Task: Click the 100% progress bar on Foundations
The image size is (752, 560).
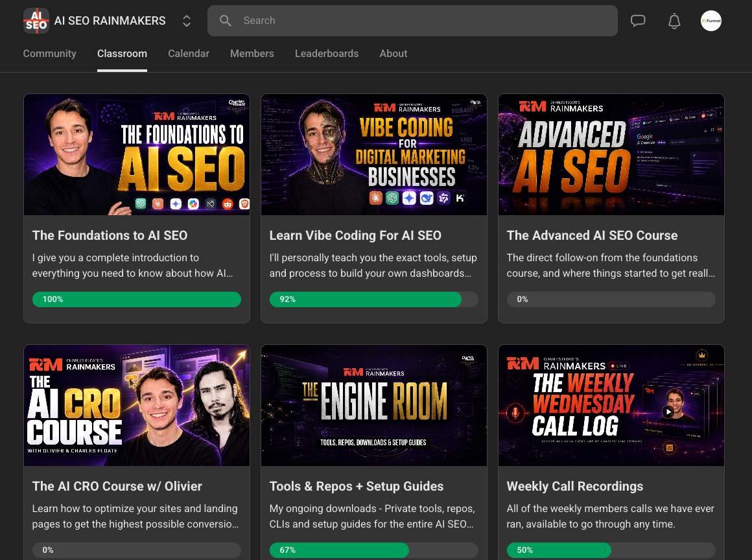Action: point(137,299)
